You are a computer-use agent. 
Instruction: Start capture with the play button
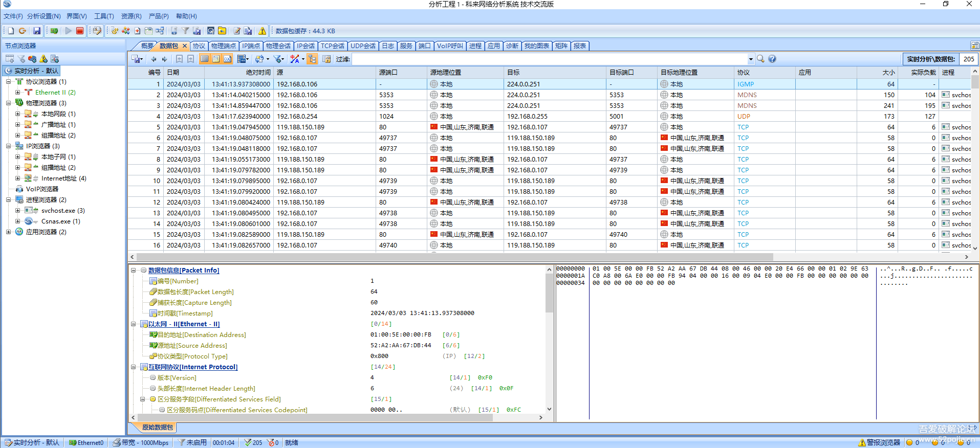pos(68,31)
